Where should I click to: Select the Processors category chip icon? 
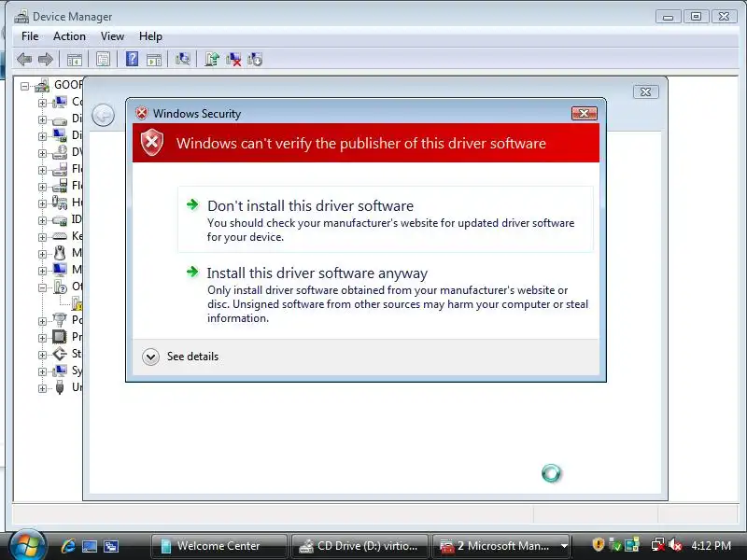(60, 337)
